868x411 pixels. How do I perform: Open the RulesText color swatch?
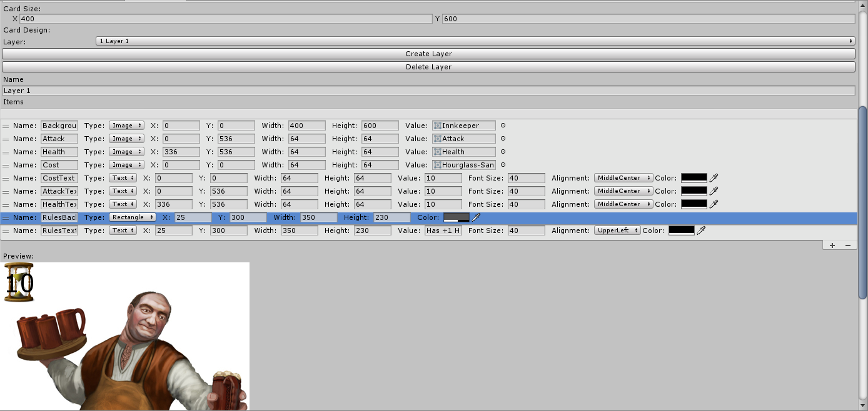click(682, 230)
